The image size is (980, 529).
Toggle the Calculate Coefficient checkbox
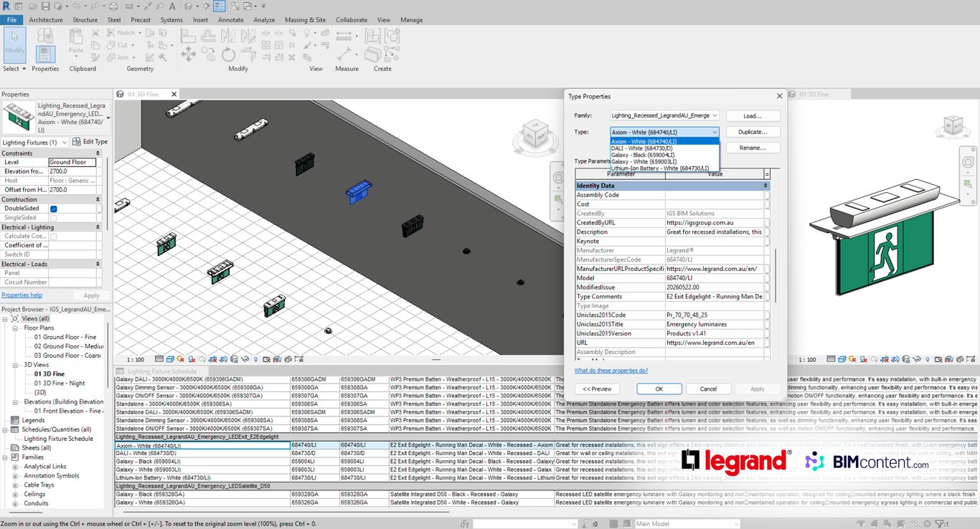[53, 236]
